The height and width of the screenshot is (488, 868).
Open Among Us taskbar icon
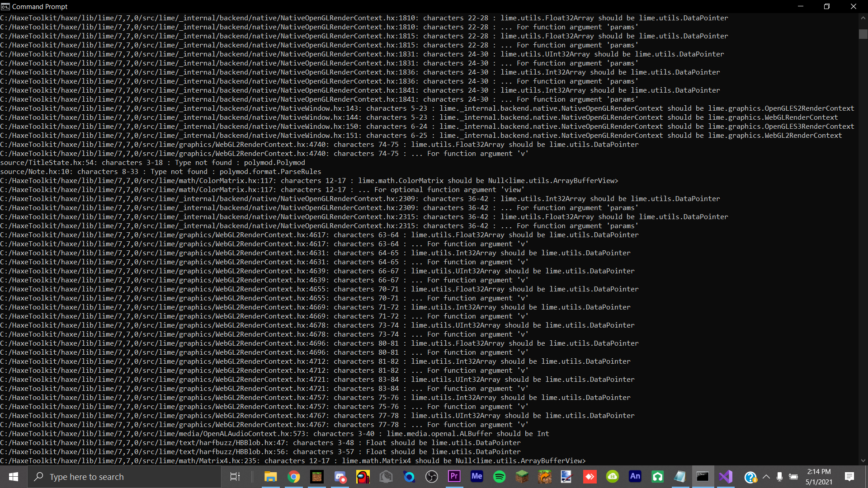(x=363, y=477)
